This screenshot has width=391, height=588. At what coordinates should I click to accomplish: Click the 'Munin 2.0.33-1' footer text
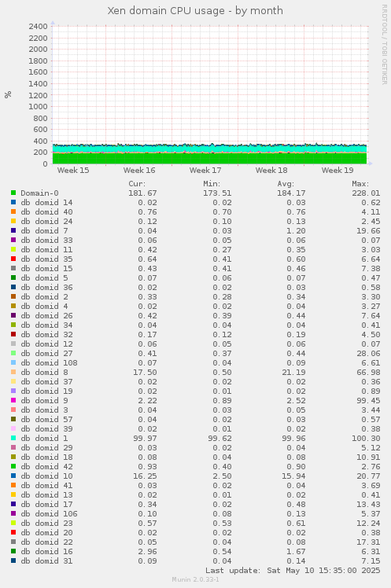click(x=195, y=579)
